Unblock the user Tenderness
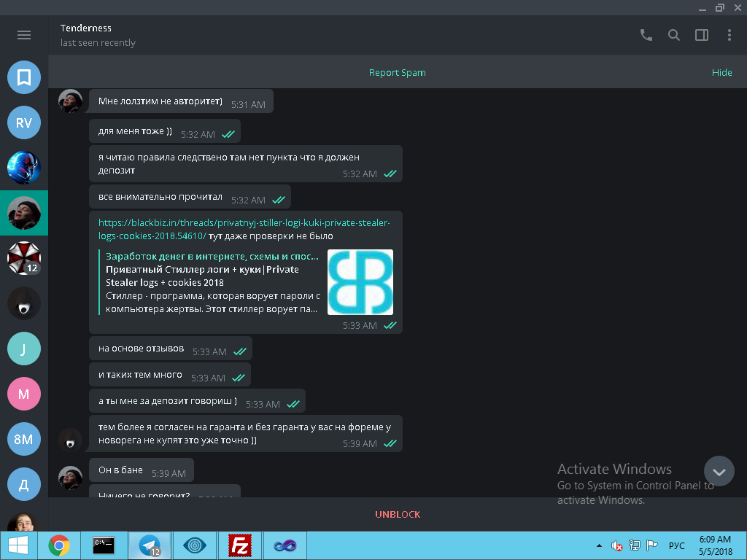The image size is (747, 560). click(398, 514)
